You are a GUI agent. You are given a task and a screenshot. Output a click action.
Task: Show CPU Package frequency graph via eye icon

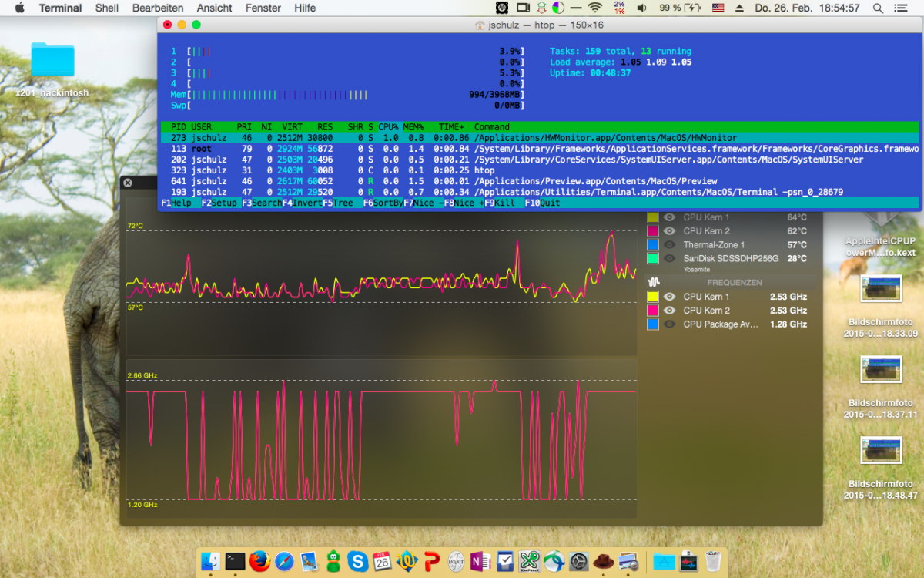[x=670, y=324]
